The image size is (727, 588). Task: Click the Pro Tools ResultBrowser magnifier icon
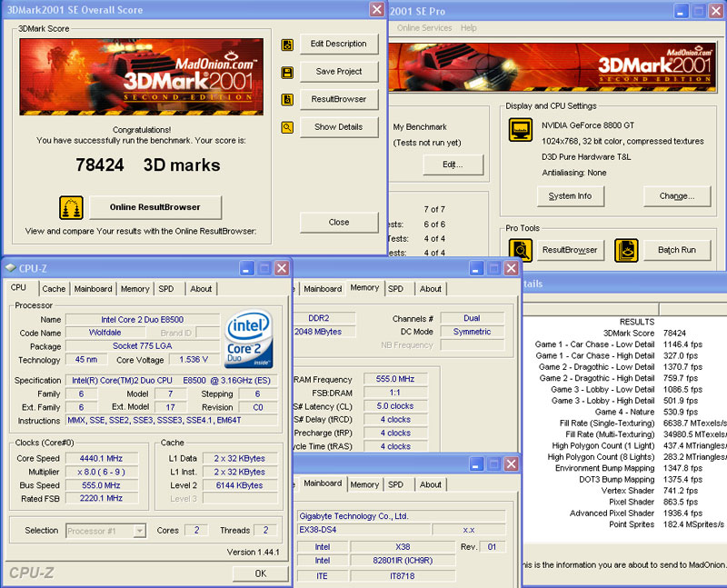(x=521, y=251)
